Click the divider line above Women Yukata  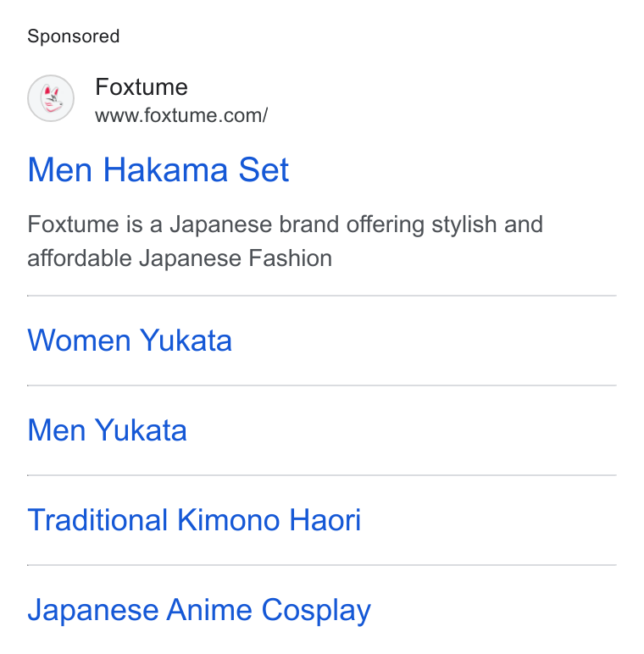(322, 296)
